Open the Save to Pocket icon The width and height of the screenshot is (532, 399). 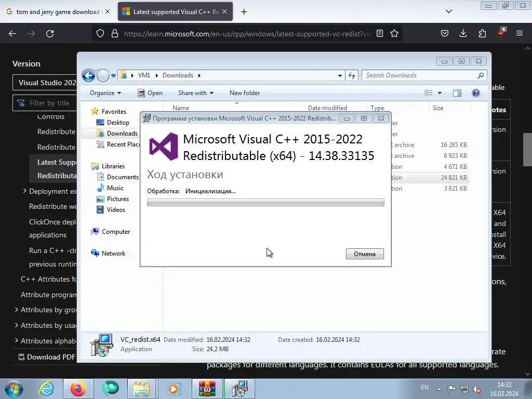(445, 34)
